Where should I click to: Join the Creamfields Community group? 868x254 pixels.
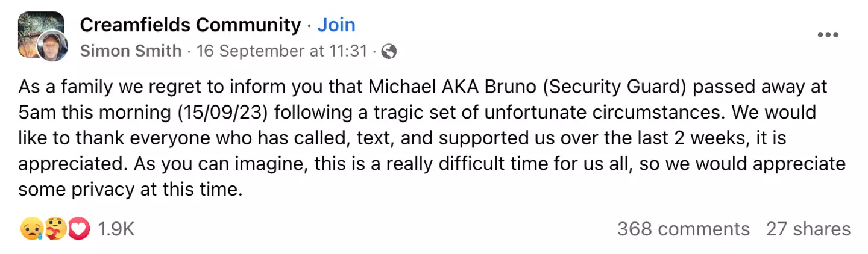click(336, 25)
